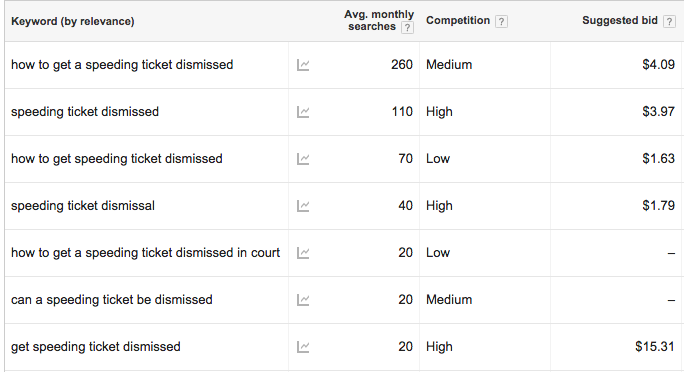
Task: Show trend chart icon for 'speeding ticket dismissed'
Action: 303,112
